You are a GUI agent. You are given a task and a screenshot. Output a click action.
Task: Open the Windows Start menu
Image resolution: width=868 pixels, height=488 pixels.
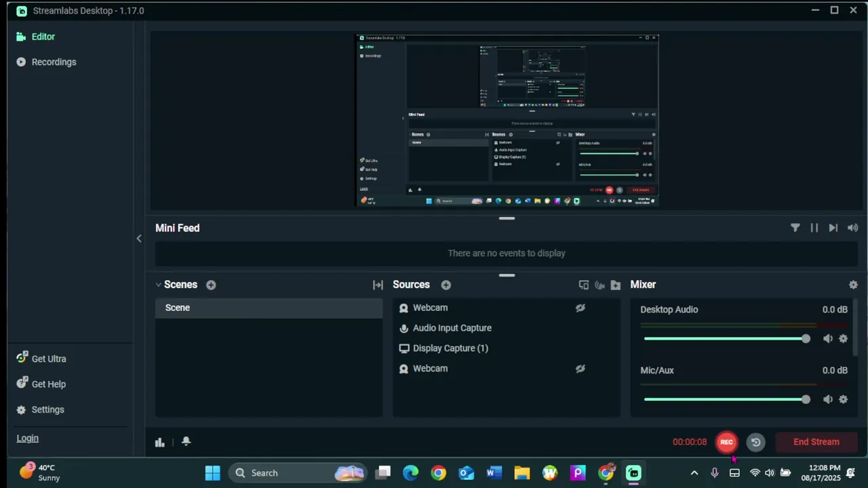pyautogui.click(x=212, y=473)
